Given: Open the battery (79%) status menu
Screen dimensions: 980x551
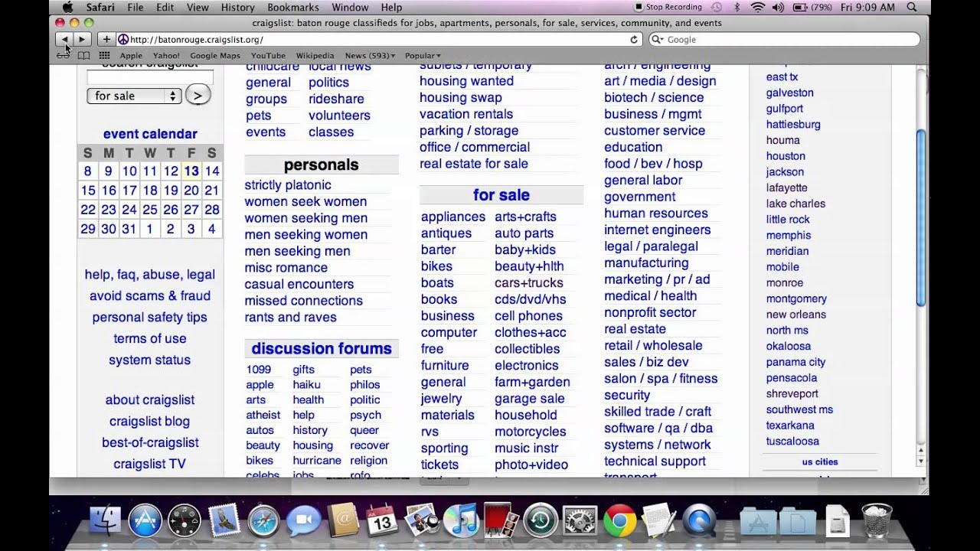Looking at the screenshot, I should (813, 7).
